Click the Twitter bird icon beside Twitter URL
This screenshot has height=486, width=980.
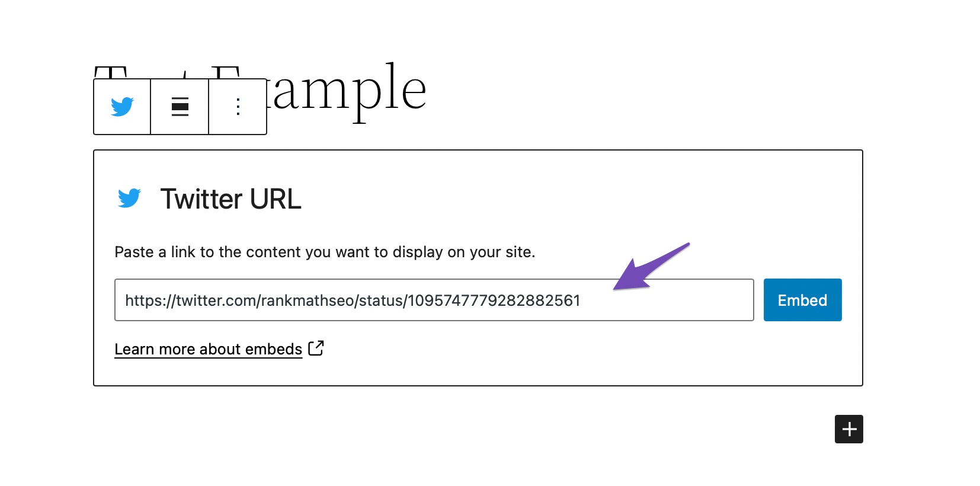coord(130,199)
